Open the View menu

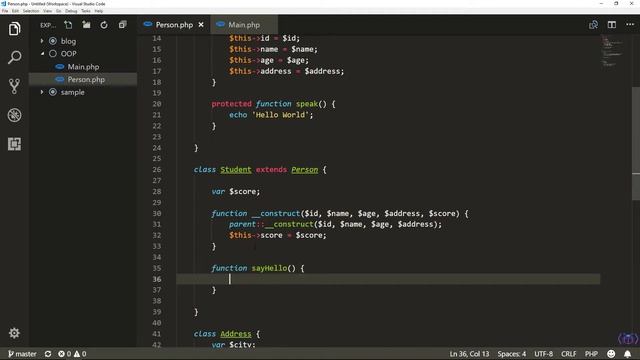[x=47, y=11]
